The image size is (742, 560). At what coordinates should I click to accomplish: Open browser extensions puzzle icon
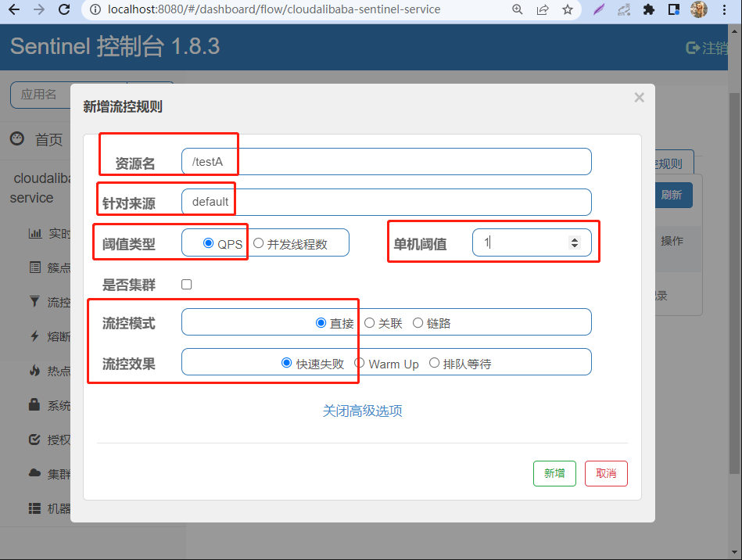click(649, 9)
